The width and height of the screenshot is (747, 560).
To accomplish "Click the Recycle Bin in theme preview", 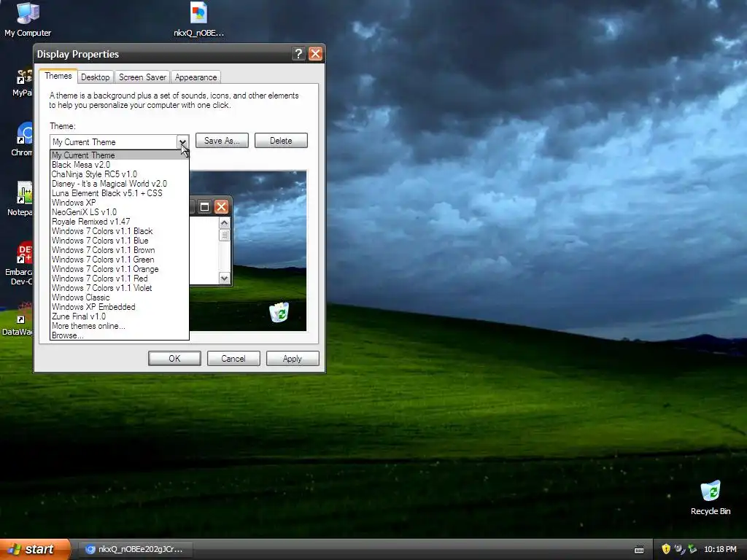I will [x=279, y=312].
